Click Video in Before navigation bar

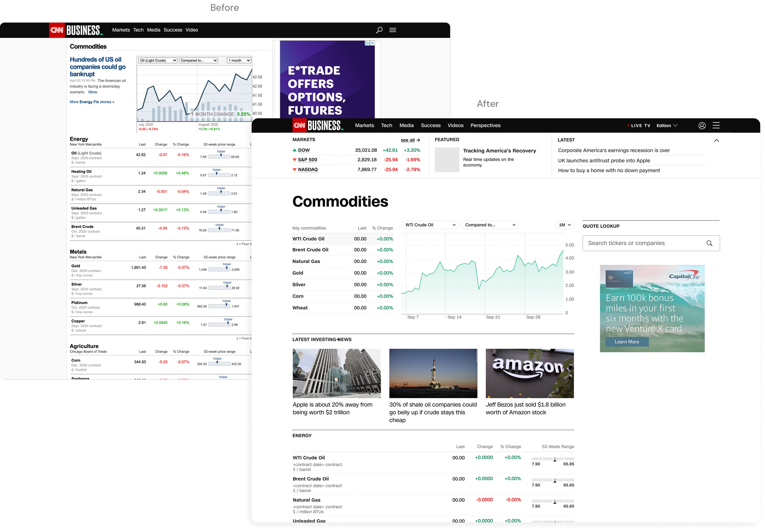[192, 30]
